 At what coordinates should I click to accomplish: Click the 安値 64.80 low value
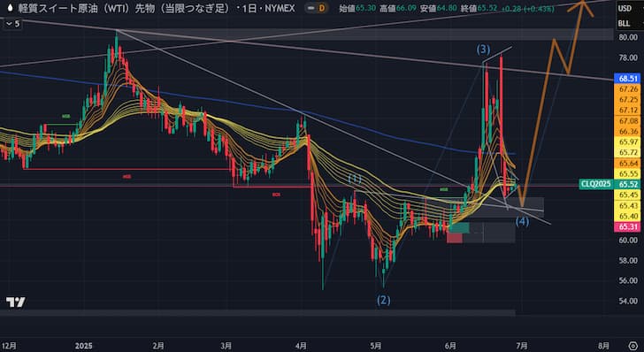[x=437, y=8]
